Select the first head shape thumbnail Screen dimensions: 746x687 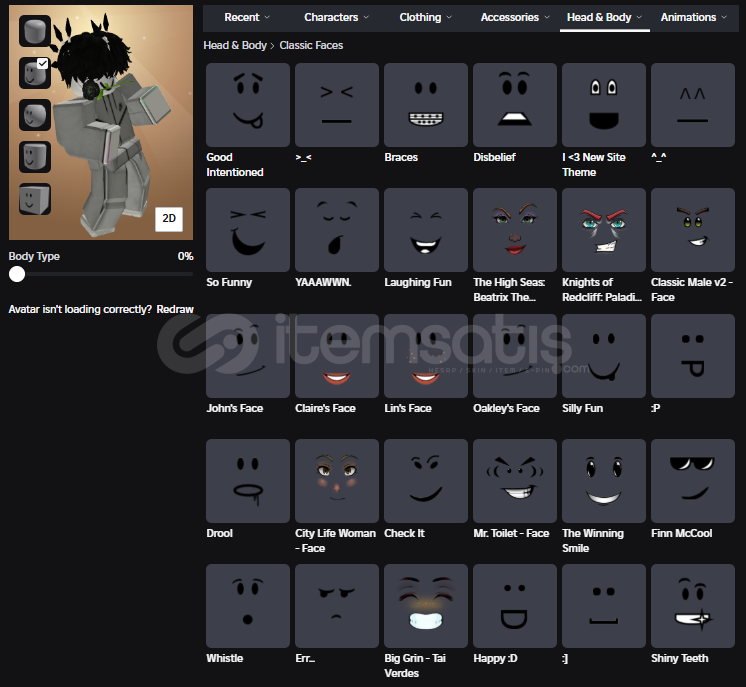[35, 31]
